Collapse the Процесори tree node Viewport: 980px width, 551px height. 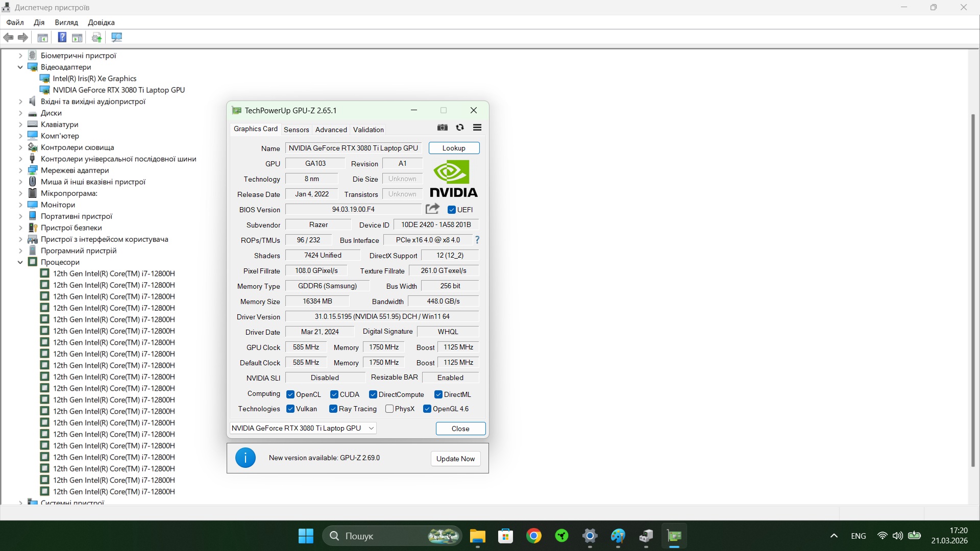[x=20, y=262]
